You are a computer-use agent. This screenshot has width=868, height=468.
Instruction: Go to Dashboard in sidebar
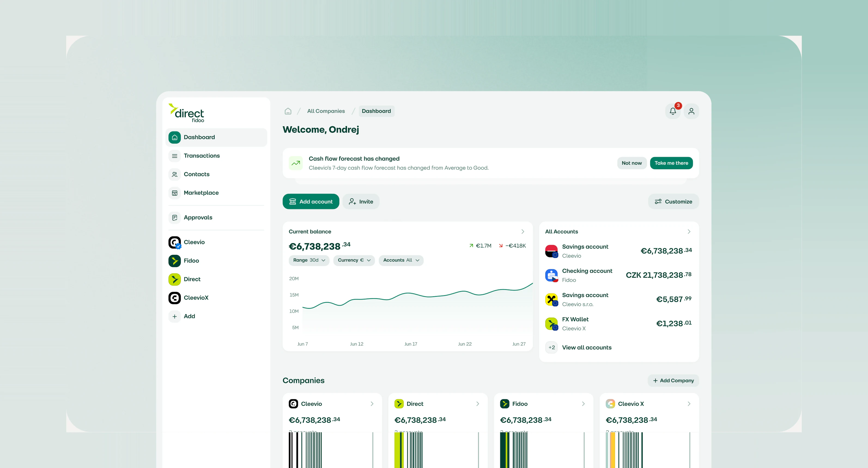tap(216, 137)
